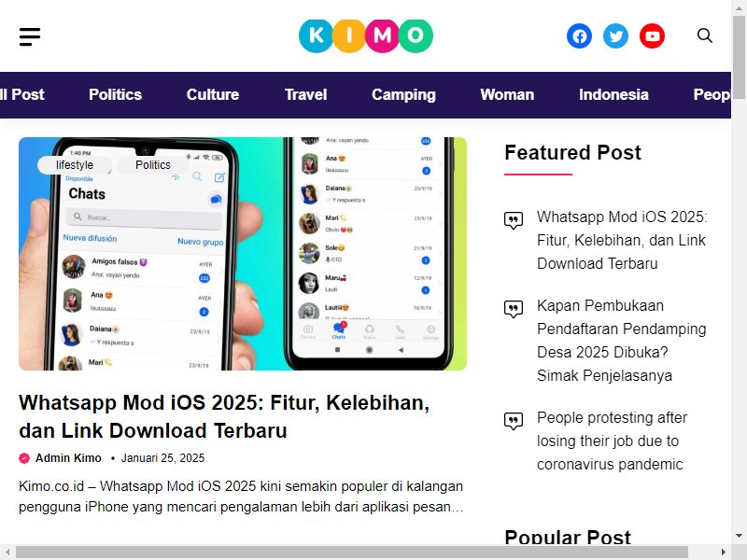747x560 pixels.
Task: Click the WhatsApp phones article thumbnail
Action: (243, 254)
